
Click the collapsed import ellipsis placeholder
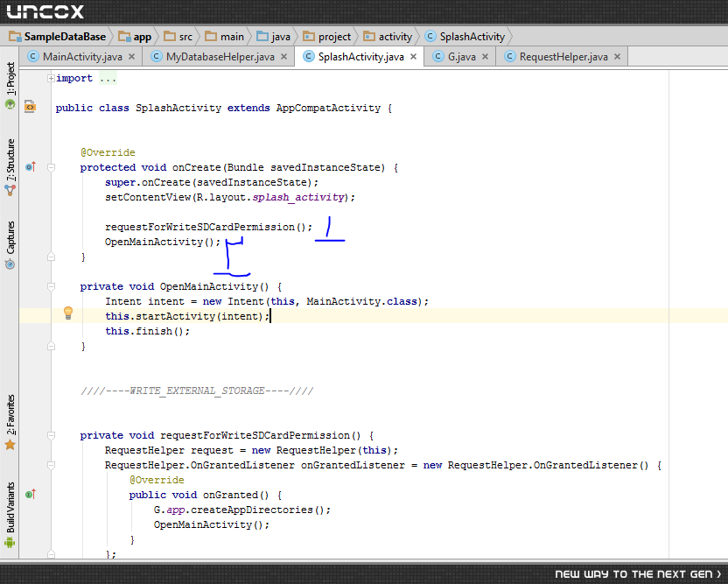click(x=108, y=79)
